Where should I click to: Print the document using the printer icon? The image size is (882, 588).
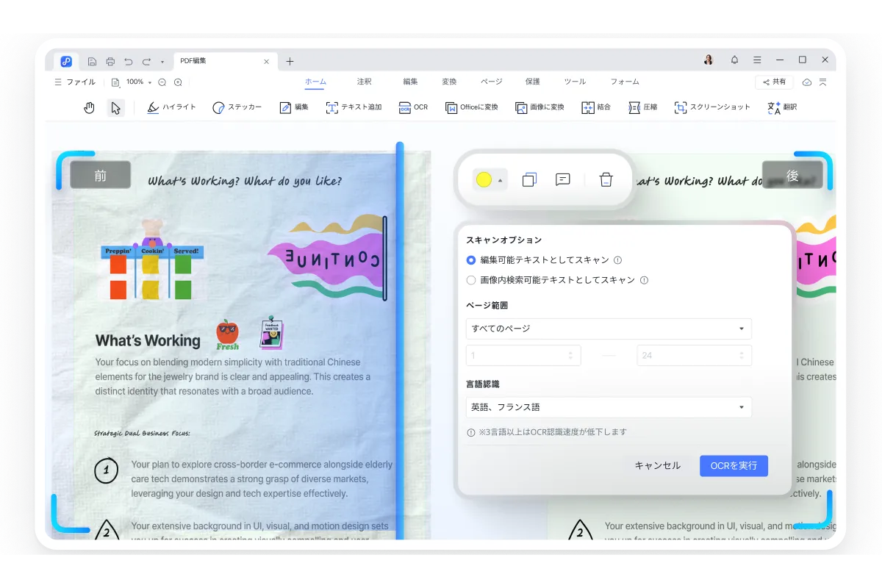click(x=110, y=61)
